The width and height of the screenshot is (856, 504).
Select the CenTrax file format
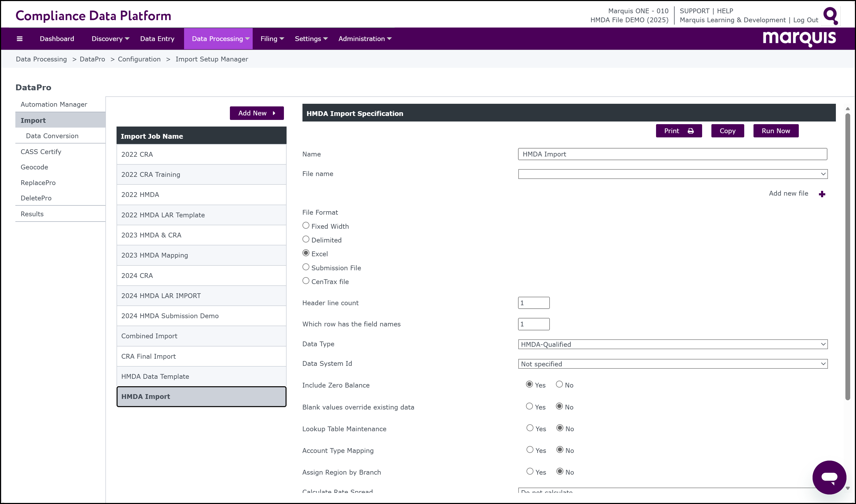point(306,281)
